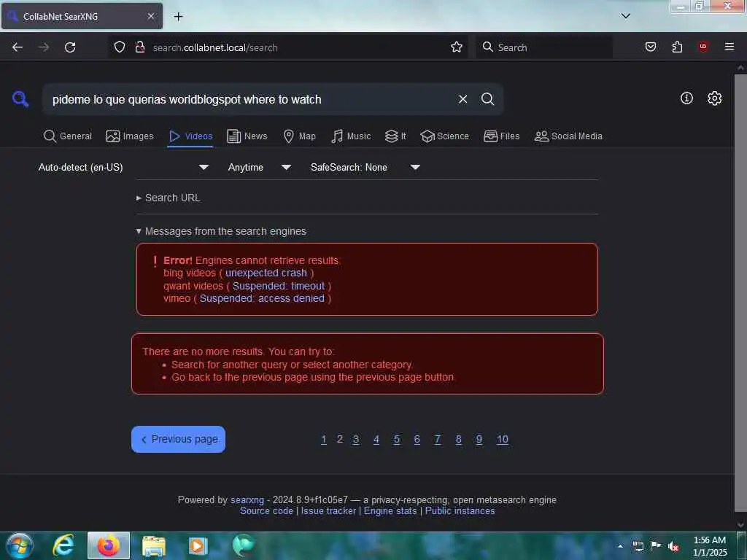Viewport: 747px width, 560px height.
Task: Click the SearXNG magnifier logo
Action: pyautogui.click(x=20, y=99)
